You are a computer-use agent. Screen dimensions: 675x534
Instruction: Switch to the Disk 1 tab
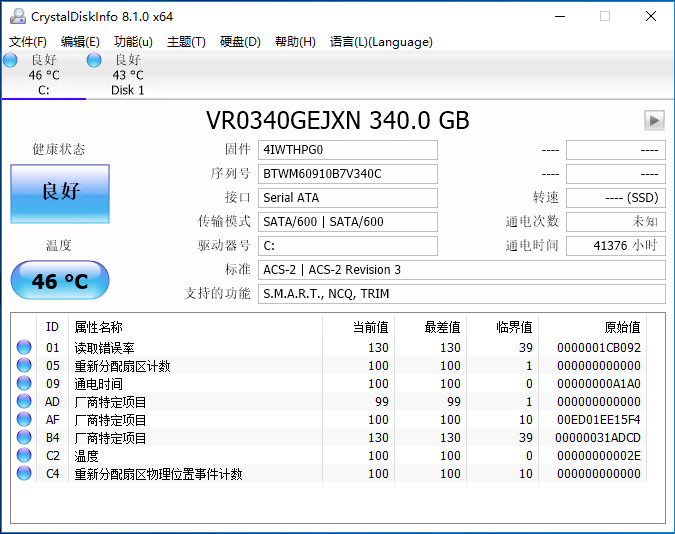click(128, 75)
